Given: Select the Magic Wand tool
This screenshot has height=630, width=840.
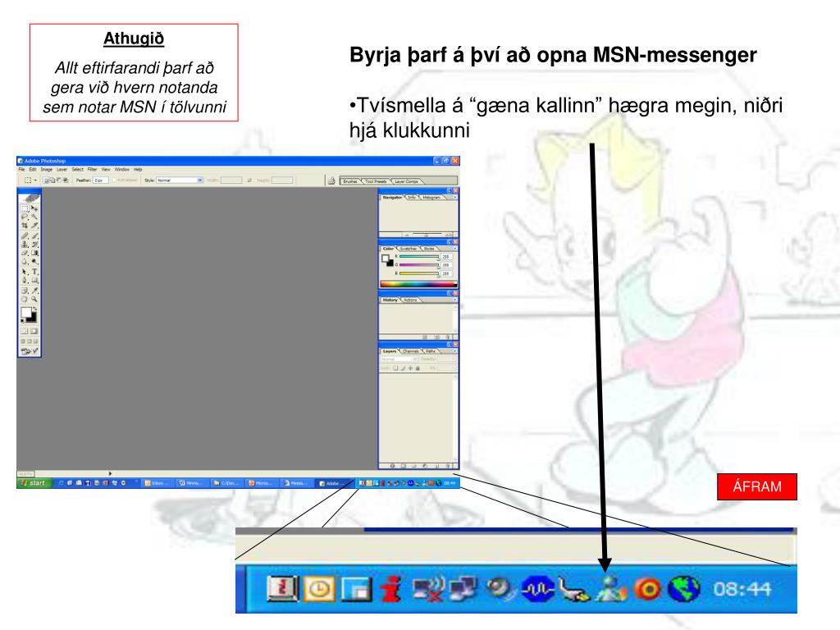Looking at the screenshot, I should click(x=34, y=217).
